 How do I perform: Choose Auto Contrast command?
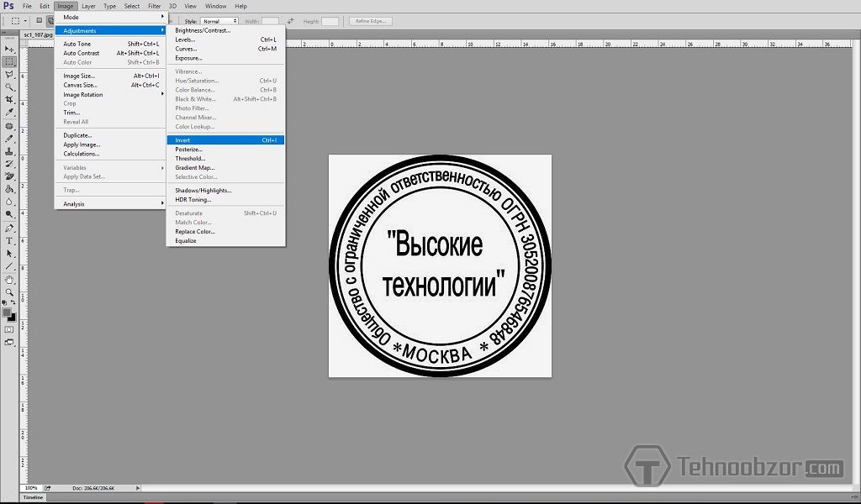click(x=111, y=53)
